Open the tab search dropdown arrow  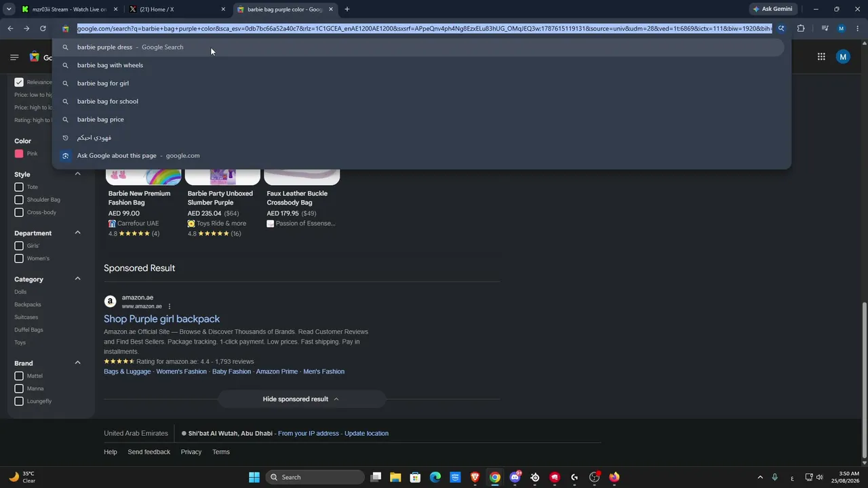tap(9, 9)
